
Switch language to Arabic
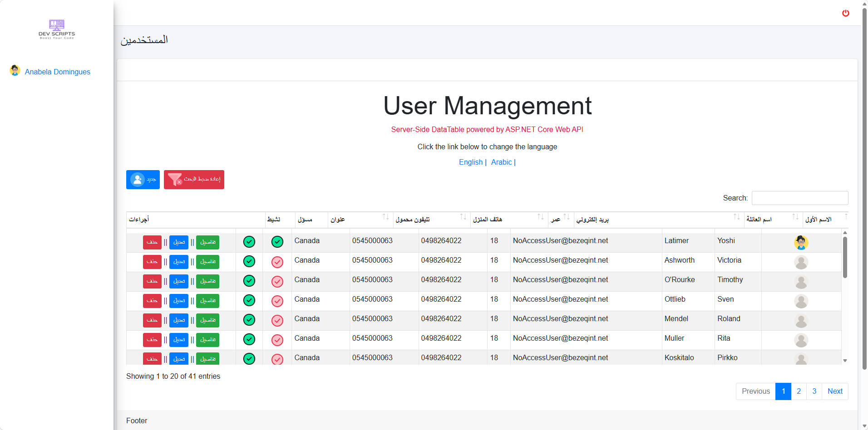[x=501, y=162]
